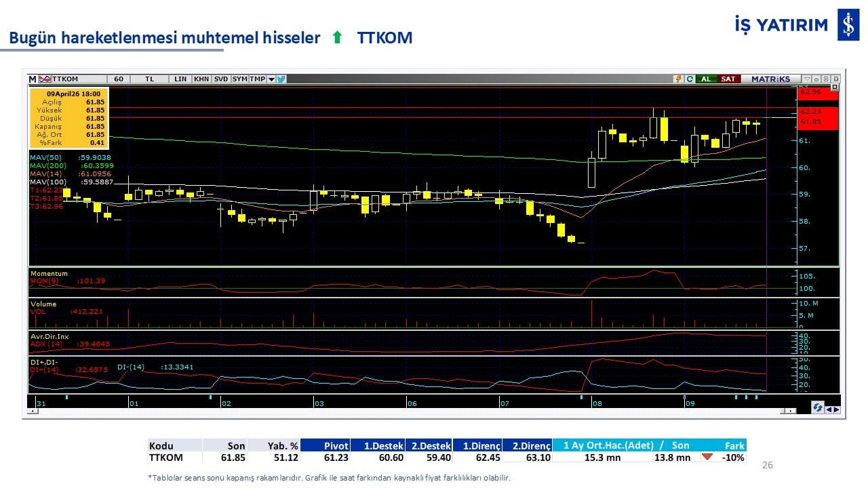The image size is (868, 488).
Task: Expand the triangle menu next to MATRIKS
Action: pos(806,79)
